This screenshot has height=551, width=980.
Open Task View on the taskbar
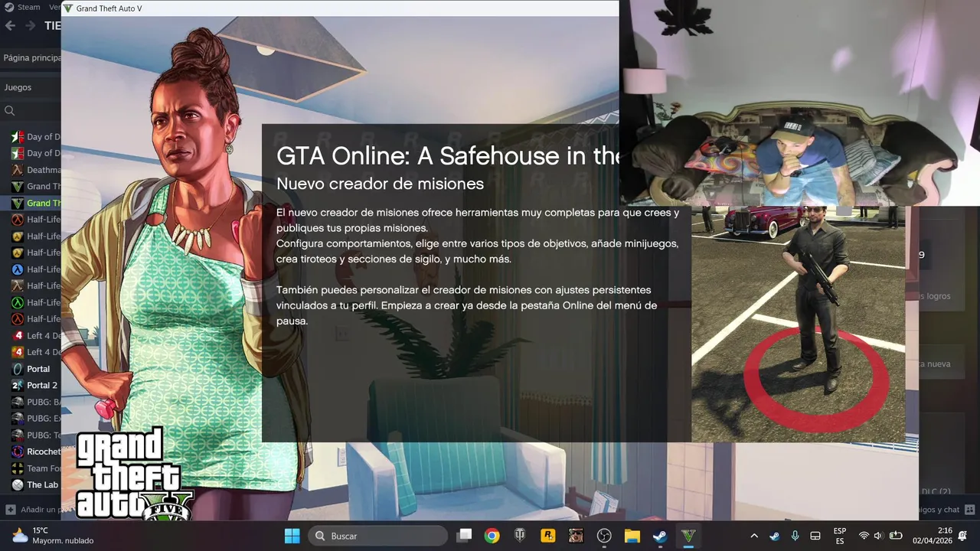click(464, 536)
